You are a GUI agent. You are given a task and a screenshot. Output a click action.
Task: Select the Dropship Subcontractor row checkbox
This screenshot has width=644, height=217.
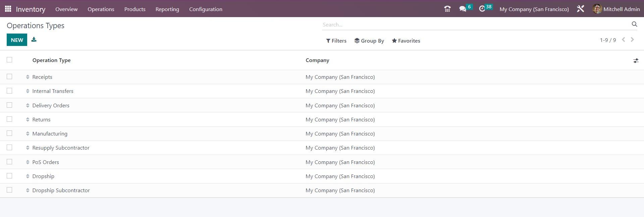click(9, 190)
